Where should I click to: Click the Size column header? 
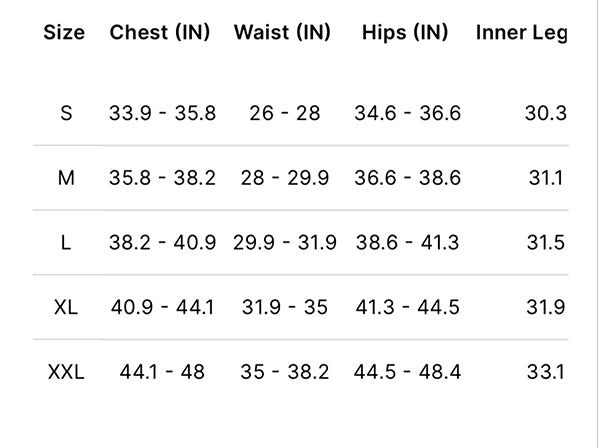tap(64, 32)
